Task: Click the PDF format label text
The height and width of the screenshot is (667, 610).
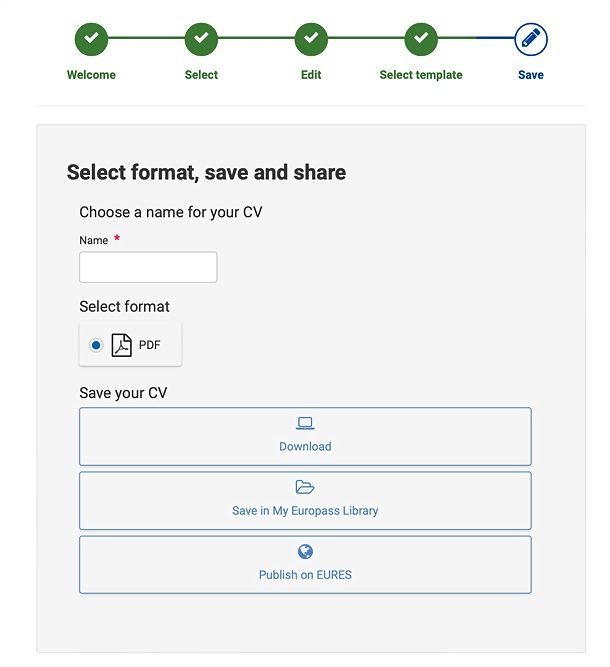Action: pos(149,345)
